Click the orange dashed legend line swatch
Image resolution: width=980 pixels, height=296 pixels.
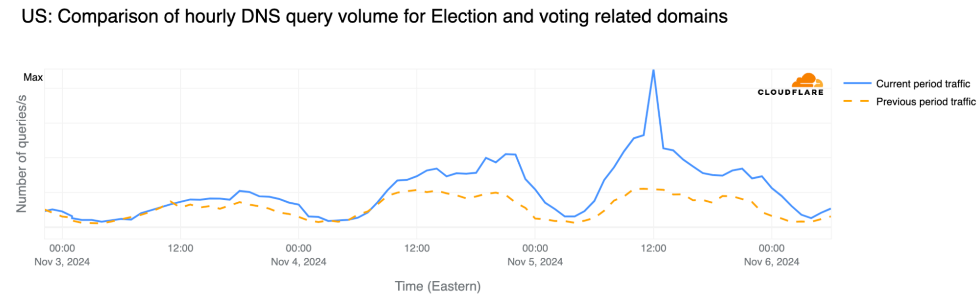[x=856, y=102]
